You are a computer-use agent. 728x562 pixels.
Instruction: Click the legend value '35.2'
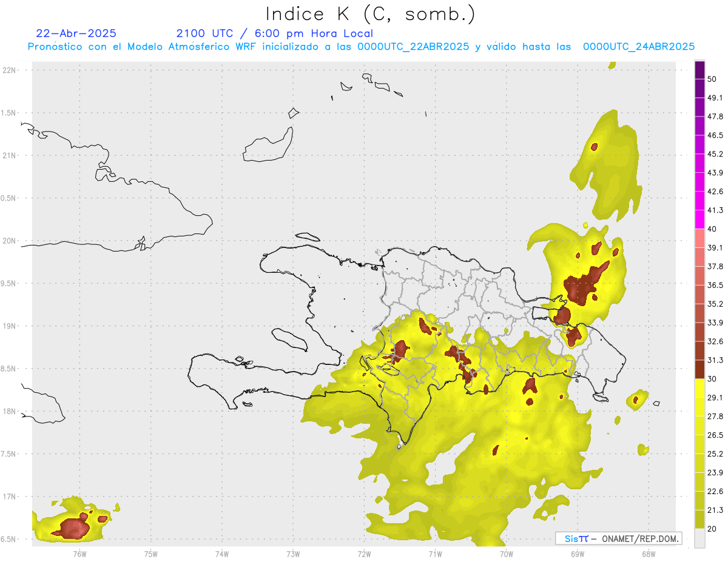pyautogui.click(x=715, y=304)
